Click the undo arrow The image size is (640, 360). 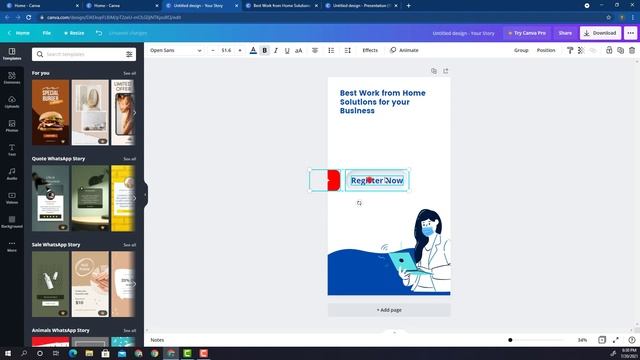[x=99, y=33]
